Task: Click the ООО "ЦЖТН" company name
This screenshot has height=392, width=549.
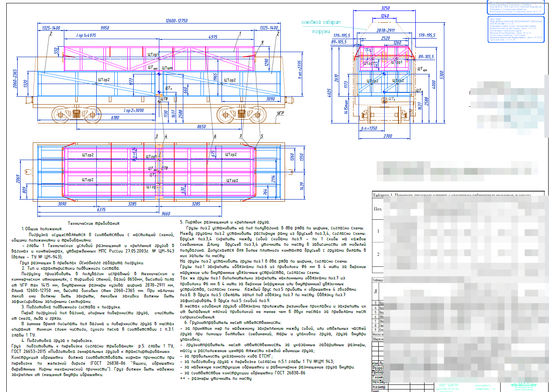Action: point(449,385)
